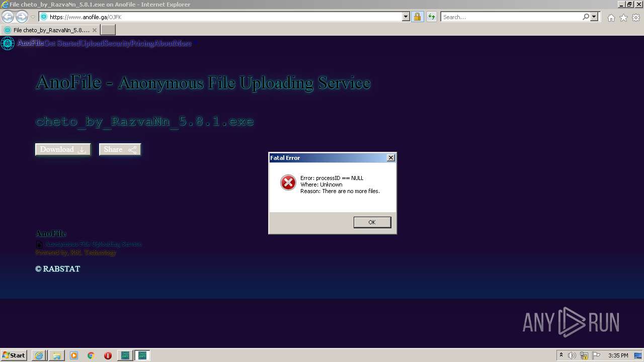Click the anofile.ga URL address field

pyautogui.click(x=225, y=17)
